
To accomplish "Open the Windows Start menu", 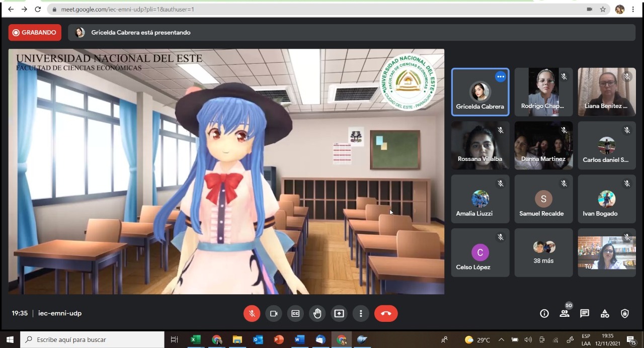I will coord(10,339).
